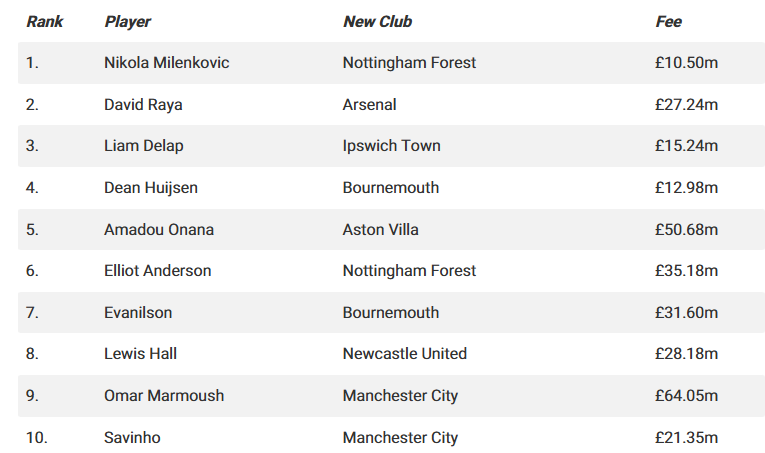
Task: Click the Omar Marmoush entry
Action: (164, 396)
